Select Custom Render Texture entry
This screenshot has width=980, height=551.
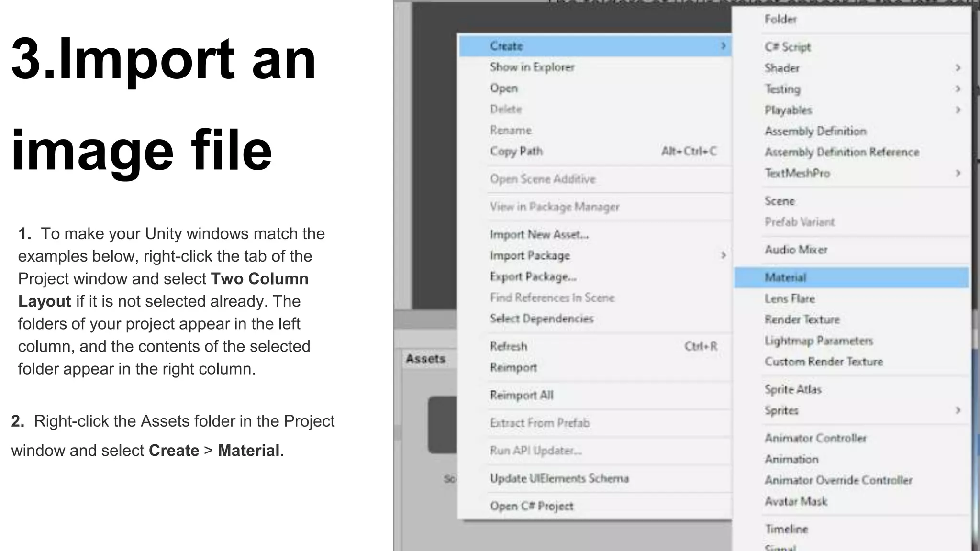click(x=852, y=362)
